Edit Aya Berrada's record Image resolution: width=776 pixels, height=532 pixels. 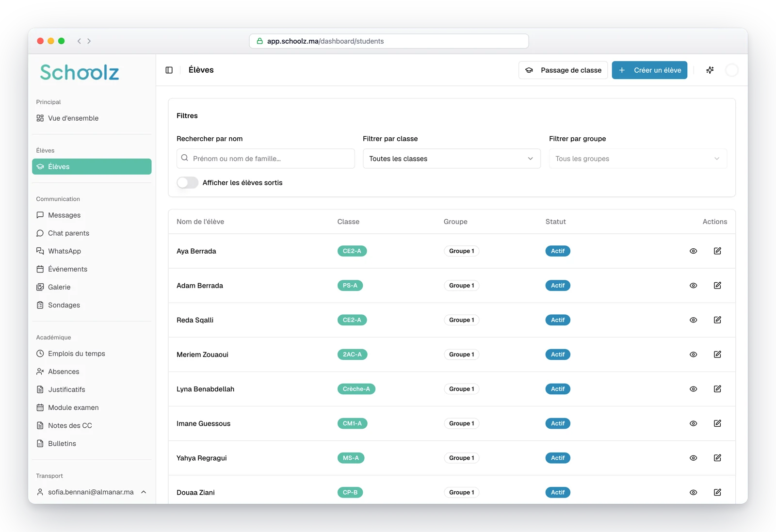pyautogui.click(x=717, y=251)
